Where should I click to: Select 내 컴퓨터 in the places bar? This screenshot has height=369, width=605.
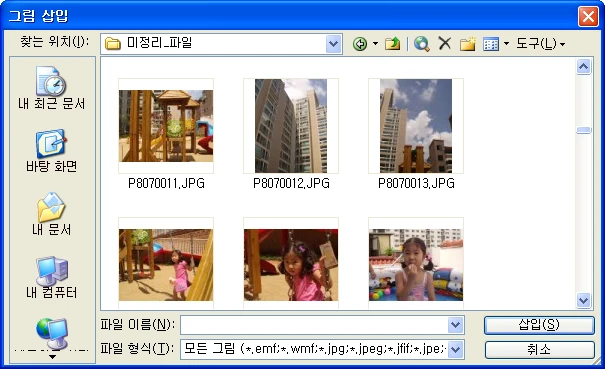point(51,277)
